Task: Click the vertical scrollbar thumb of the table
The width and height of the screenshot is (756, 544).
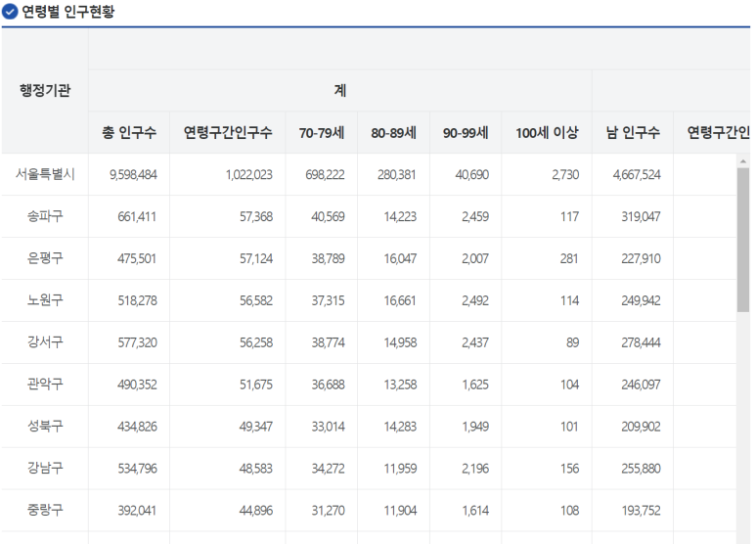Action: point(743,240)
